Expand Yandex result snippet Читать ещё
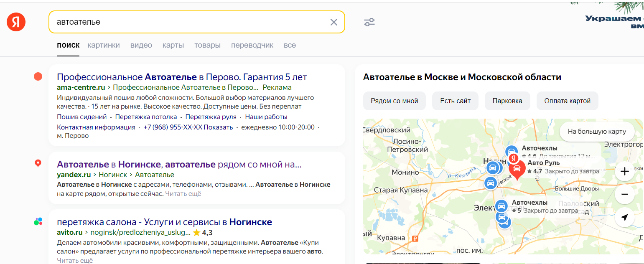 [183, 193]
